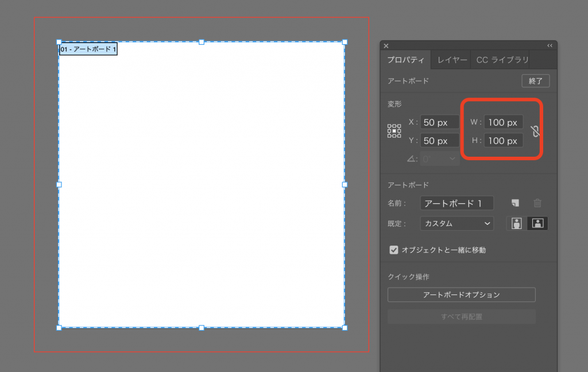Select landscape orientation icon
This screenshot has height=372, width=588.
(537, 223)
